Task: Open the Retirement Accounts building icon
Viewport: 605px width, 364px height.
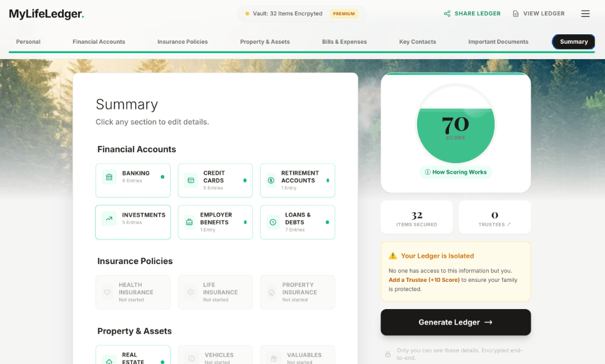Action: pos(271,180)
